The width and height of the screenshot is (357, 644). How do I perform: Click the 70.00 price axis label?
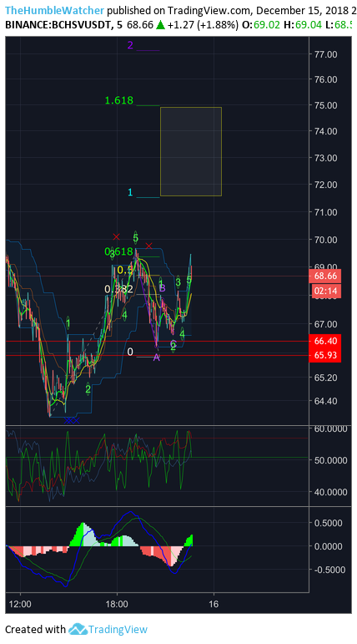pyautogui.click(x=326, y=240)
